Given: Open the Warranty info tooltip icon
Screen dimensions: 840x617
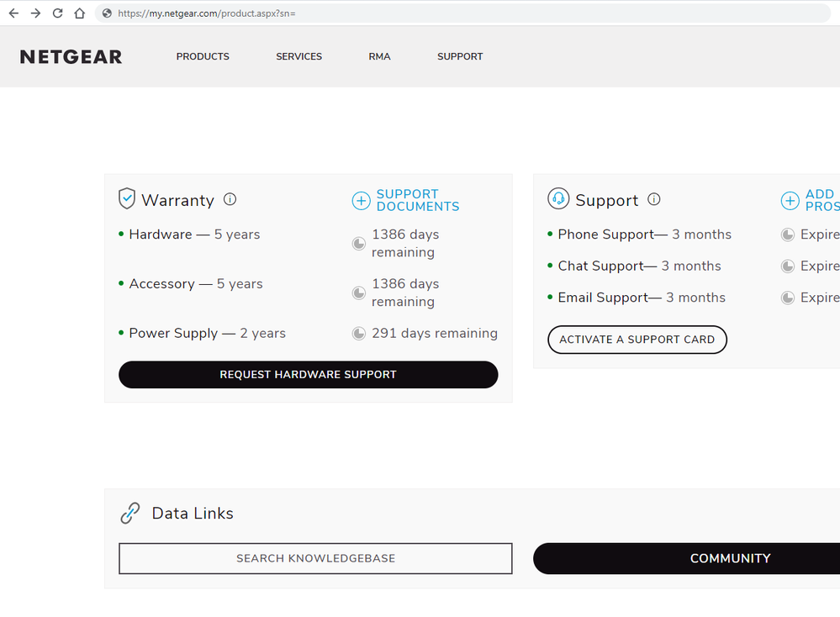Looking at the screenshot, I should [230, 199].
